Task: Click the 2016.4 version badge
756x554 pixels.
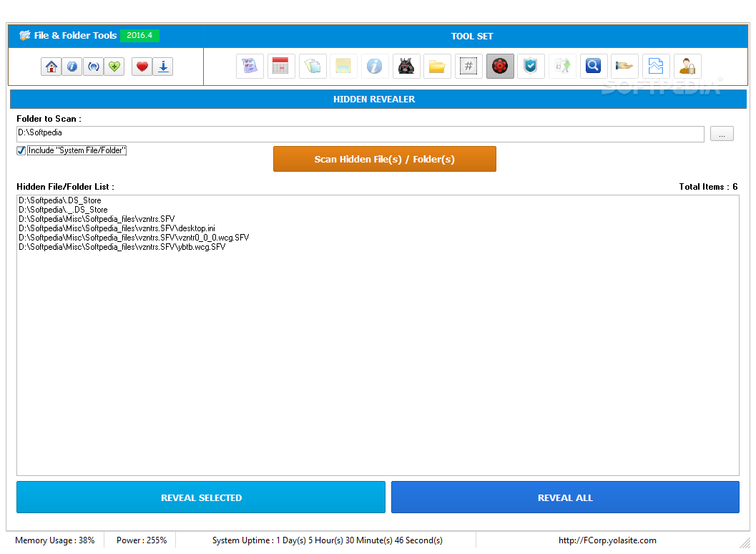Action: click(139, 35)
